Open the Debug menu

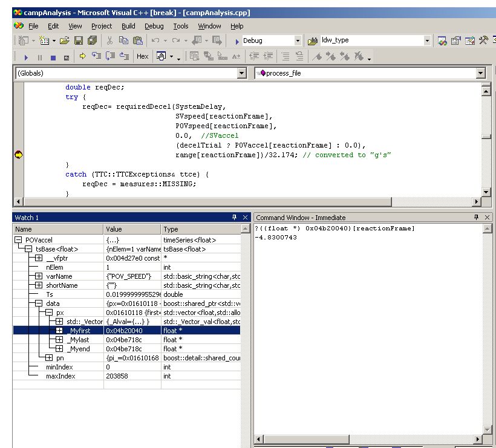coord(154,26)
